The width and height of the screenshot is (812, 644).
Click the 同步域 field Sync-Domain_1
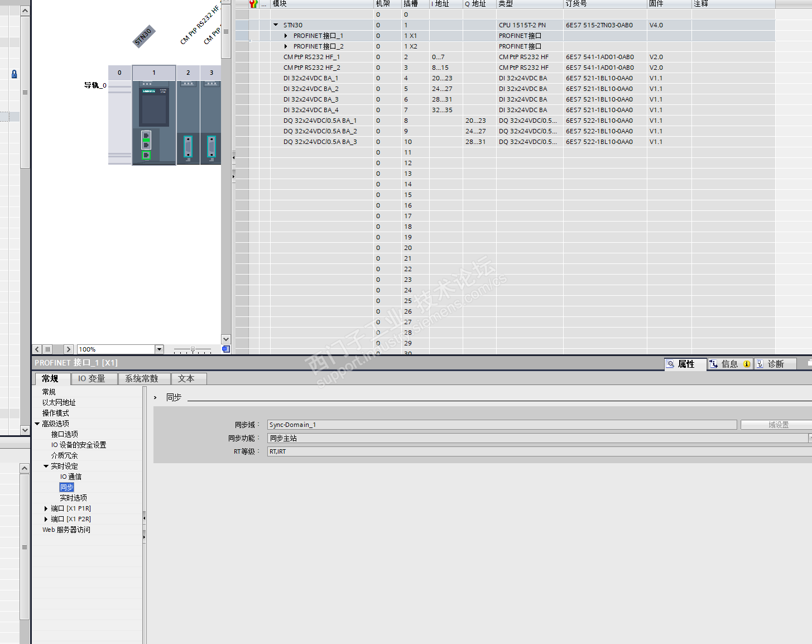pos(502,425)
